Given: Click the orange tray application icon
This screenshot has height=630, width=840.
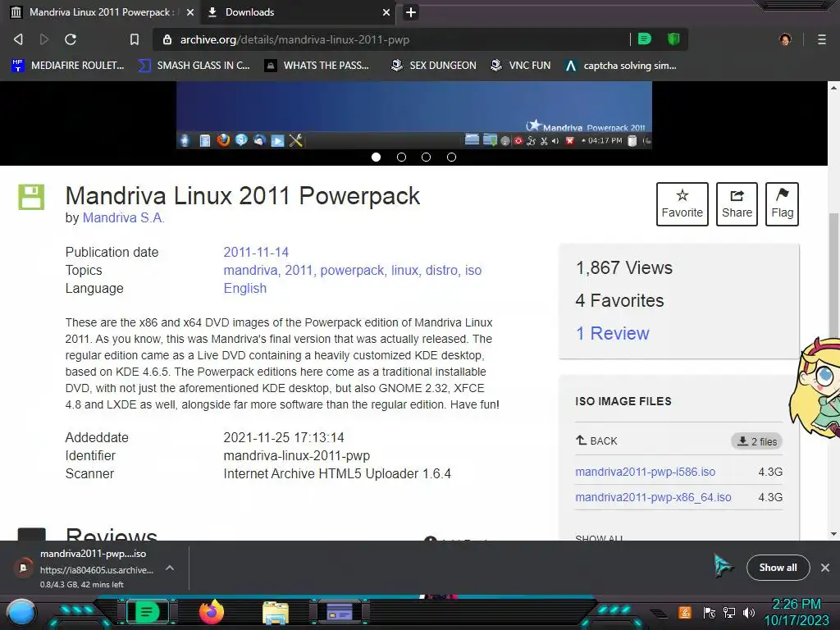Looking at the screenshot, I should pos(685,612).
